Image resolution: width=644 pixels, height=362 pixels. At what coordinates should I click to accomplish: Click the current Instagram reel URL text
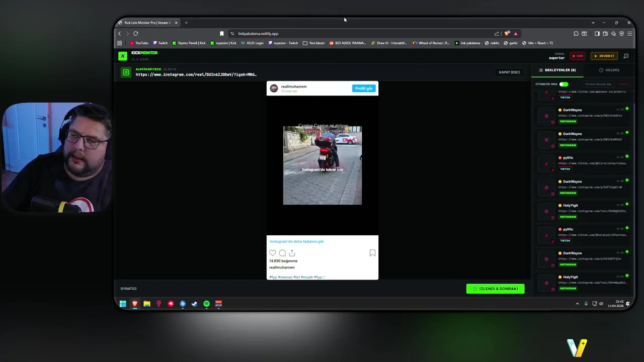196,74
